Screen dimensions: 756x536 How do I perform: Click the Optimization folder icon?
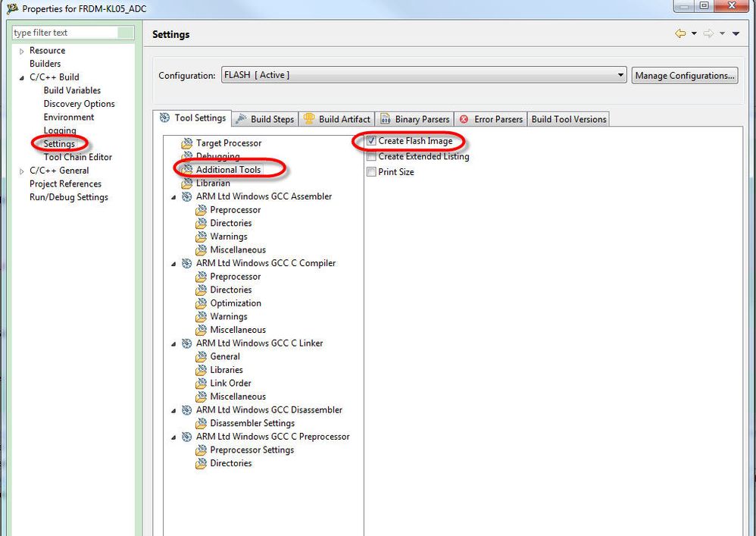pyautogui.click(x=201, y=303)
